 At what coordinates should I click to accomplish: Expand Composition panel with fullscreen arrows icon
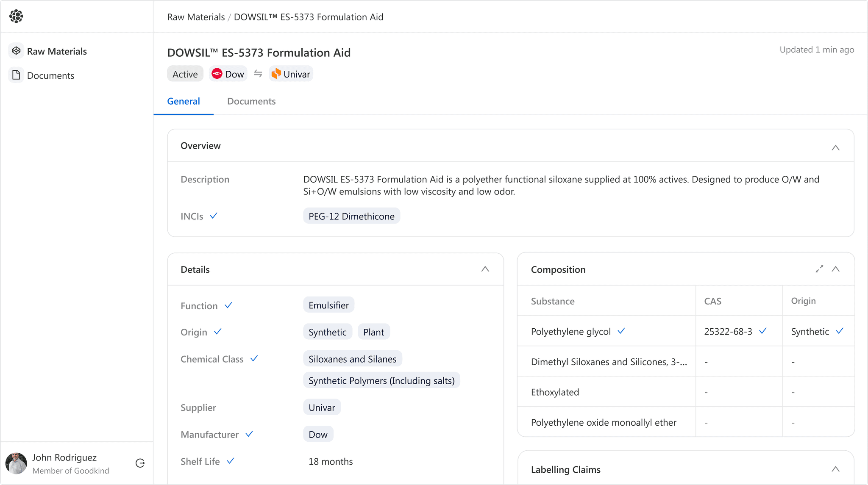[819, 269]
